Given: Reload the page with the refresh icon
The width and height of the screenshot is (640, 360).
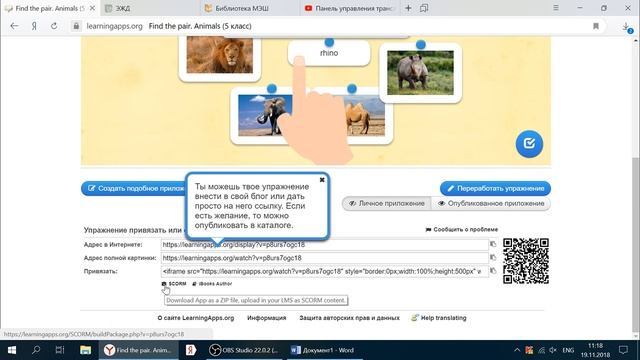Looking at the screenshot, I should click(x=54, y=26).
